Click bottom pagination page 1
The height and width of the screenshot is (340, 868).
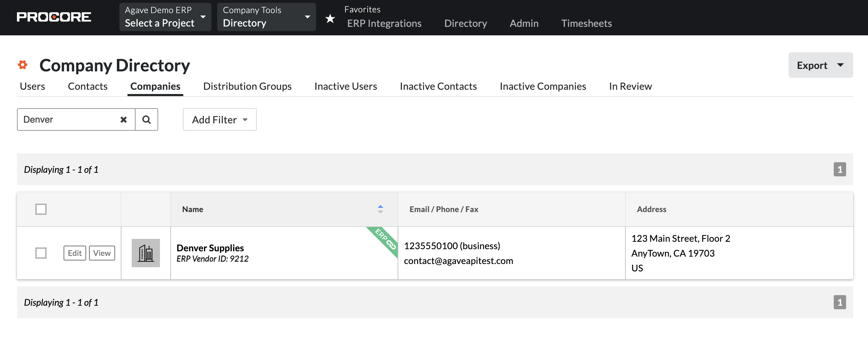coord(840,302)
